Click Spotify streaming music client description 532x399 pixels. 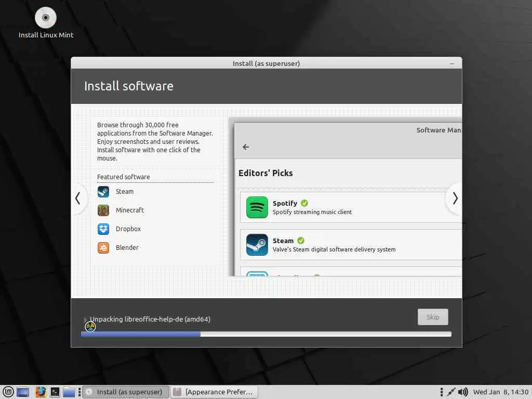(x=312, y=212)
